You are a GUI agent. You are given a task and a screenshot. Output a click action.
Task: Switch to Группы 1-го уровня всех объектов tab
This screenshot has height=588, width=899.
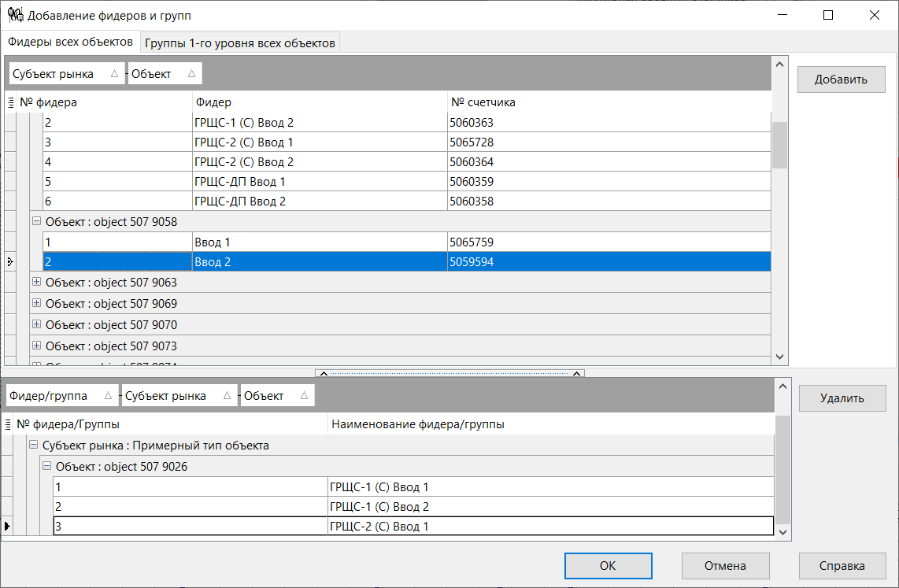click(239, 41)
